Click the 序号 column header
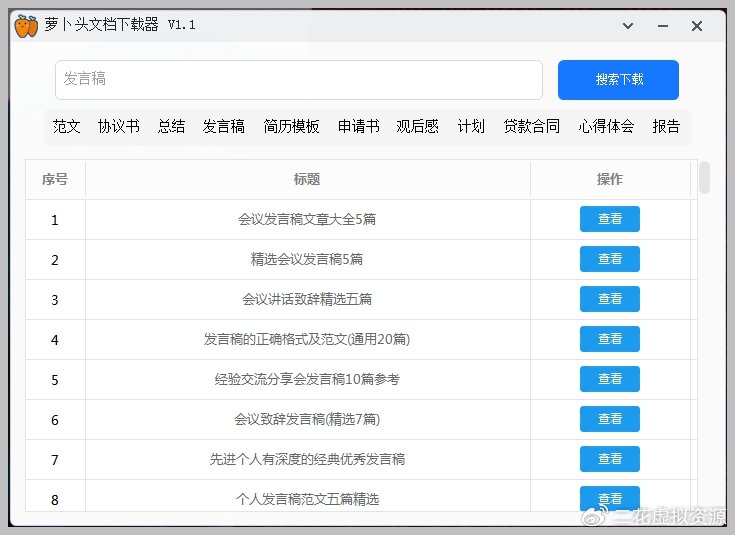Viewport: 735px width, 535px height. pos(55,180)
